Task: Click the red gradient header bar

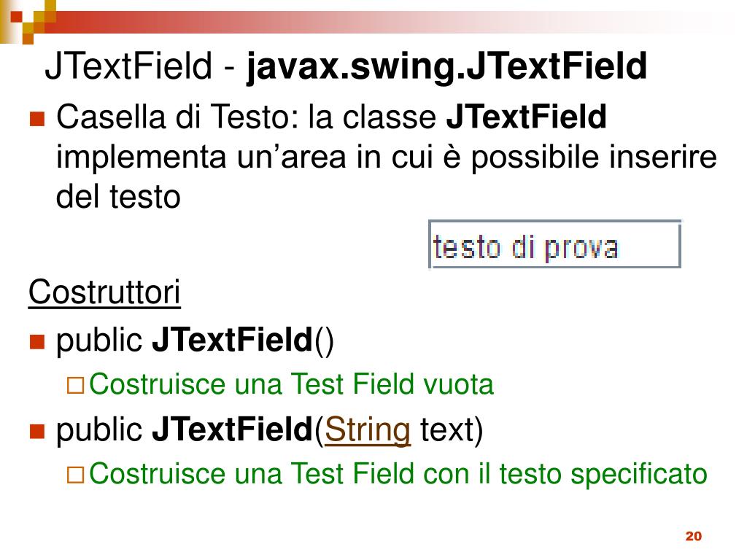Action: [381, 22]
